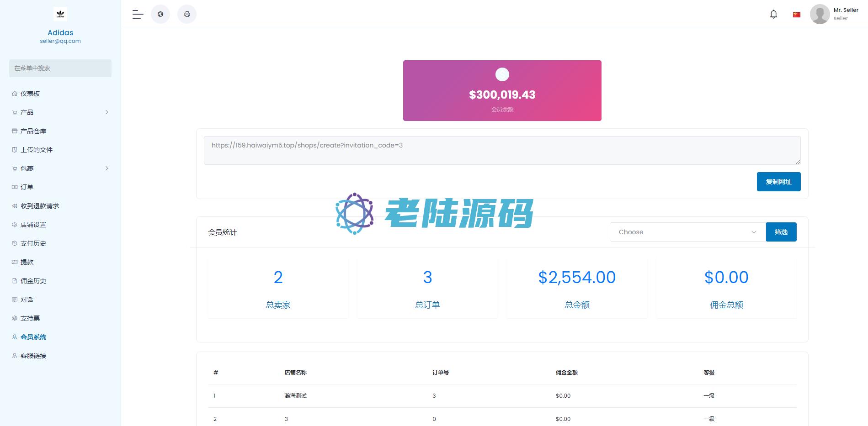The width and height of the screenshot is (868, 426).
Task: Click the Chinese flag language icon
Action: click(x=797, y=15)
